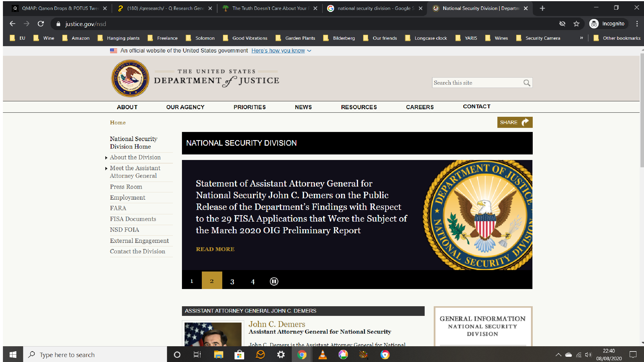Show carousel slide 1
This screenshot has height=362, width=644.
[192, 281]
